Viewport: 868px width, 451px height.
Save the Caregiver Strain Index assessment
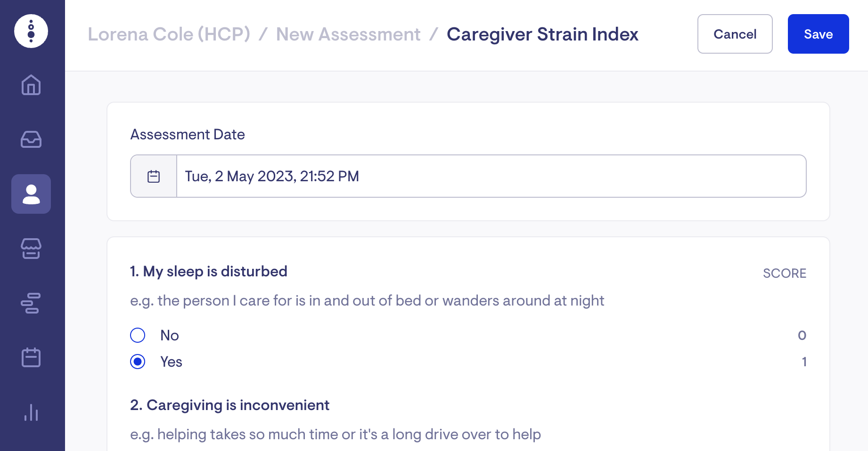(818, 34)
